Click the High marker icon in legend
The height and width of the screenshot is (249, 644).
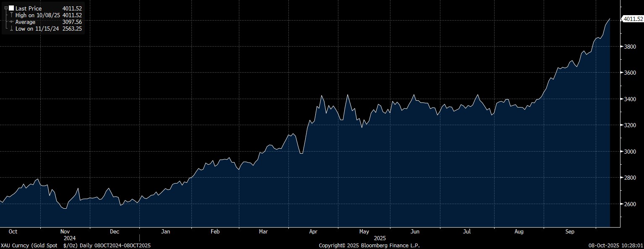pos(10,15)
